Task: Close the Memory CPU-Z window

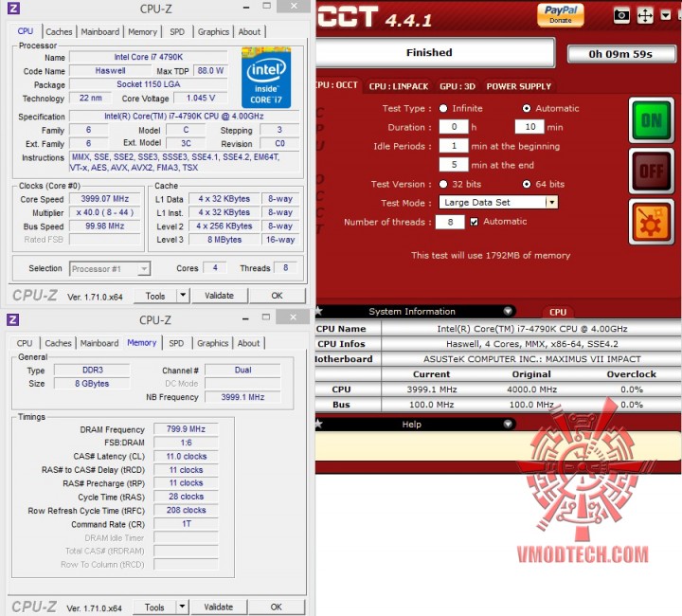Action: pyautogui.click(x=293, y=317)
